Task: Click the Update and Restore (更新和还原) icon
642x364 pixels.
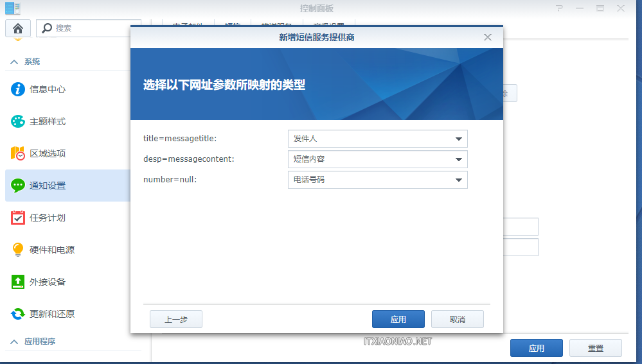Action: coord(18,314)
